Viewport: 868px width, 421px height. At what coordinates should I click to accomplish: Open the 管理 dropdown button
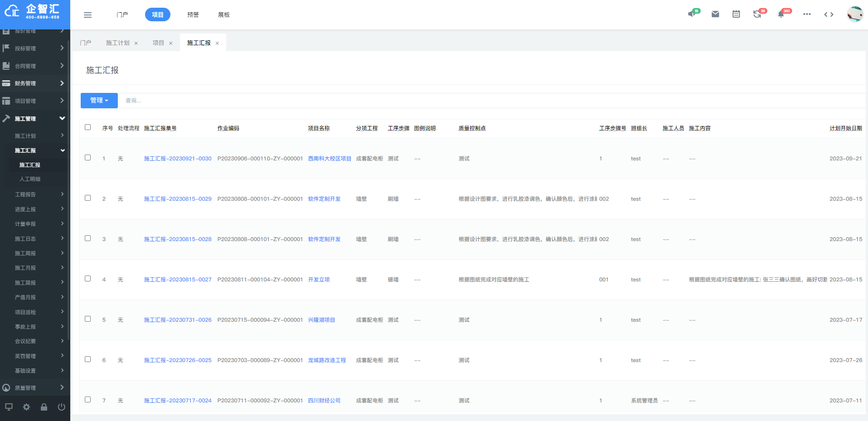point(99,101)
